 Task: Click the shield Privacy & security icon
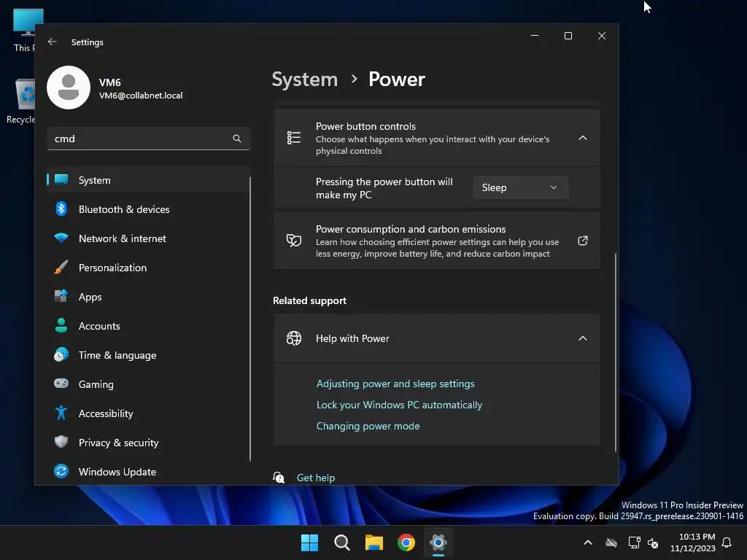61,442
